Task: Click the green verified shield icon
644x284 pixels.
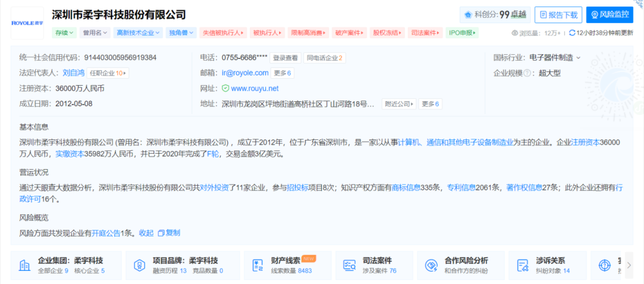Action: (225, 88)
